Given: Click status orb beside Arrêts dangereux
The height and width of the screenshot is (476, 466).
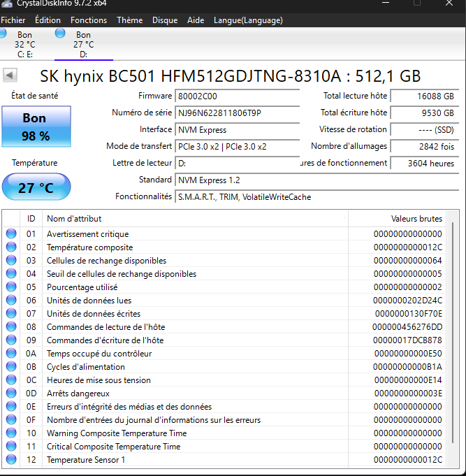Looking at the screenshot, I should pyautogui.click(x=11, y=394).
